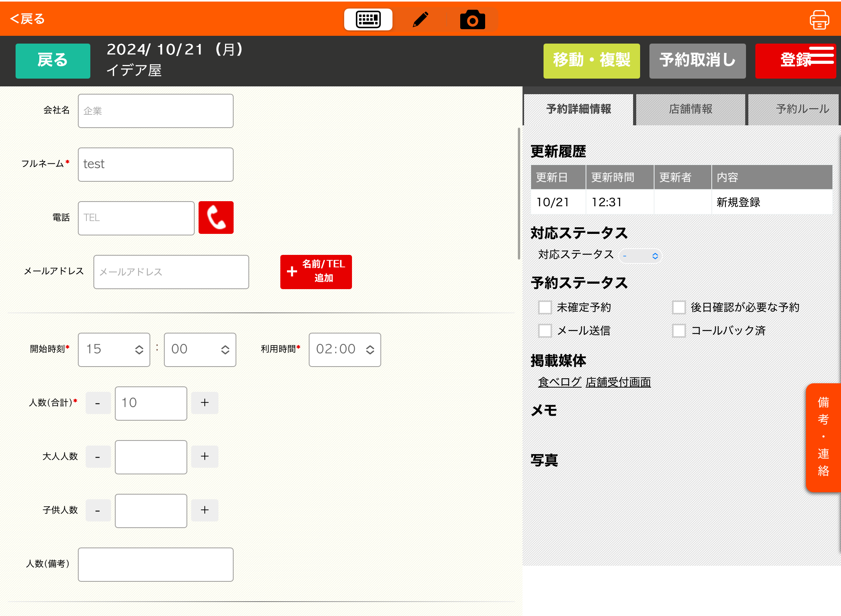Image resolution: width=841 pixels, height=616 pixels.
Task: Decrease 人数(合計) with minus button
Action: pyautogui.click(x=98, y=403)
